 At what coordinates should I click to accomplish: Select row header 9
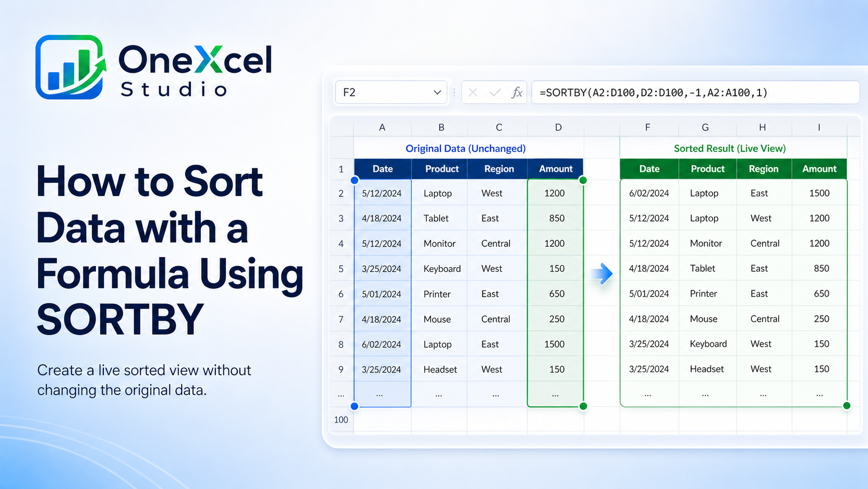tap(341, 369)
